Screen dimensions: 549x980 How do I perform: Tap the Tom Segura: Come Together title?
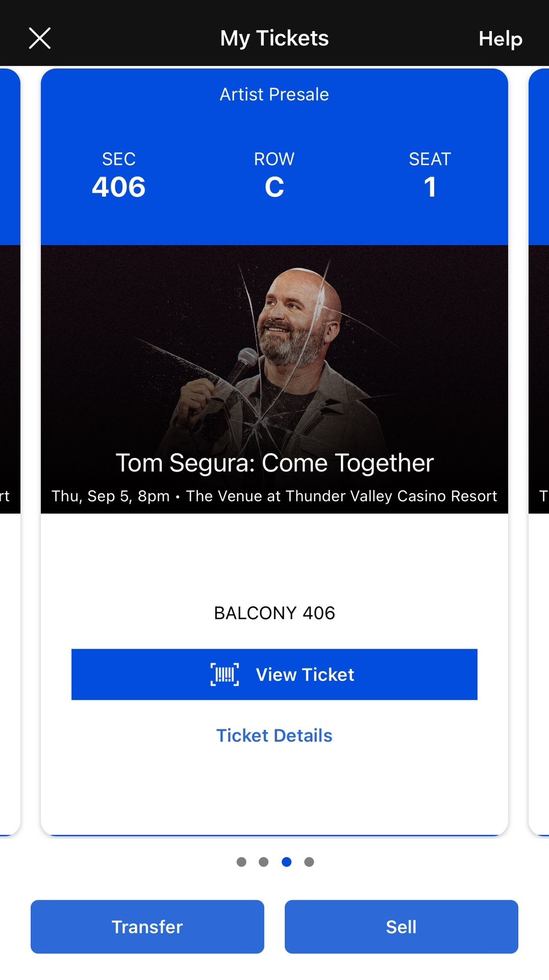274,463
